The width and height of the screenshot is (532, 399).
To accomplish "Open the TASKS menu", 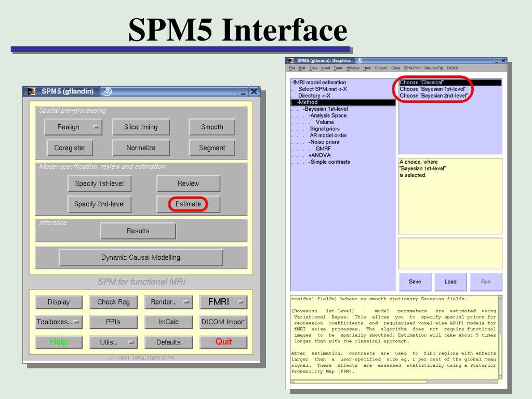I will point(453,68).
